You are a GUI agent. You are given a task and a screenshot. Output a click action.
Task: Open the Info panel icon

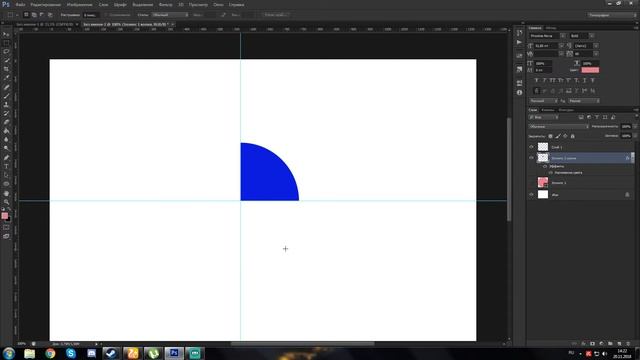tap(519, 93)
